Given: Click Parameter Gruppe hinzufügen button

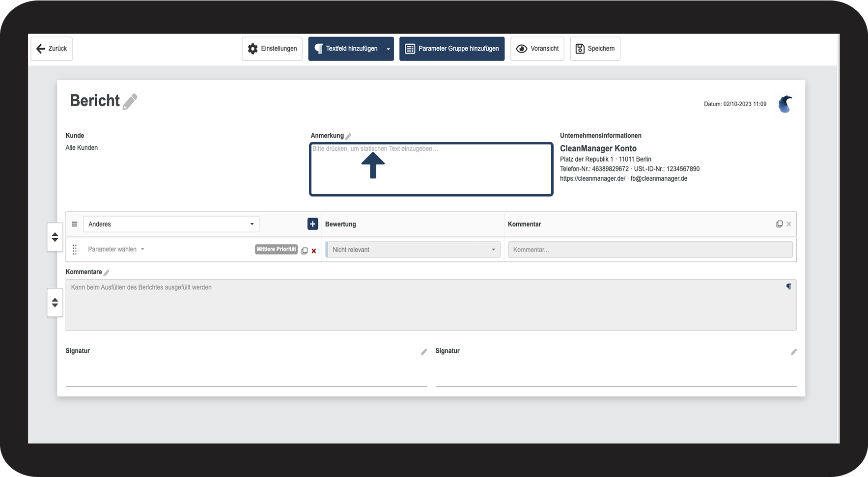Looking at the screenshot, I should pos(452,49).
